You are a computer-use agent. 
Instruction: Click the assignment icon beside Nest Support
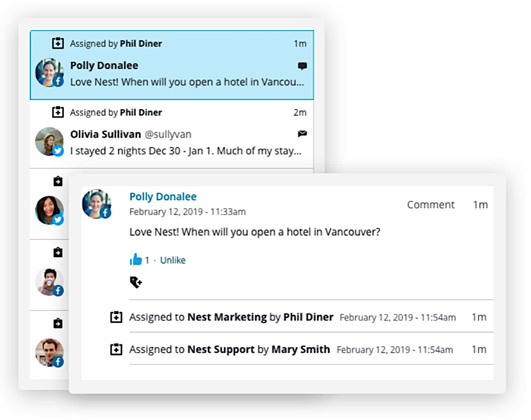point(116,350)
